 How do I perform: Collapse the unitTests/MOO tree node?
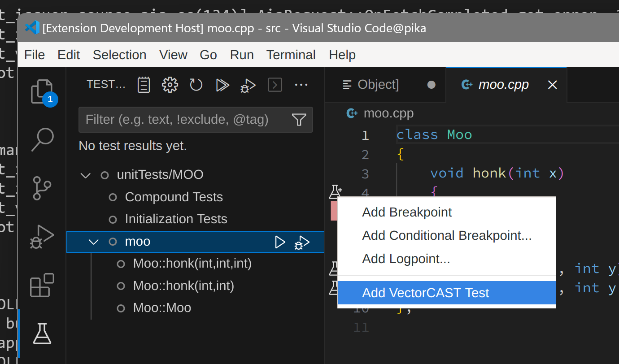point(85,175)
